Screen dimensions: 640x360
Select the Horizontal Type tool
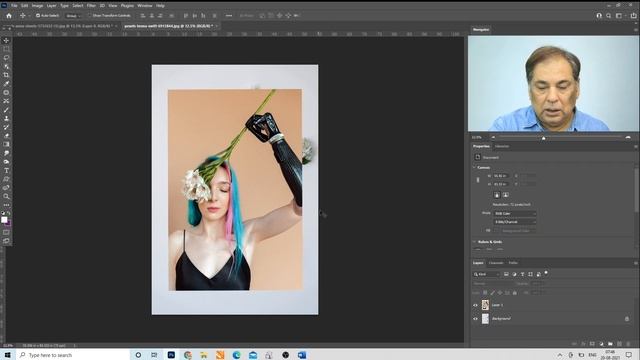coord(6,170)
